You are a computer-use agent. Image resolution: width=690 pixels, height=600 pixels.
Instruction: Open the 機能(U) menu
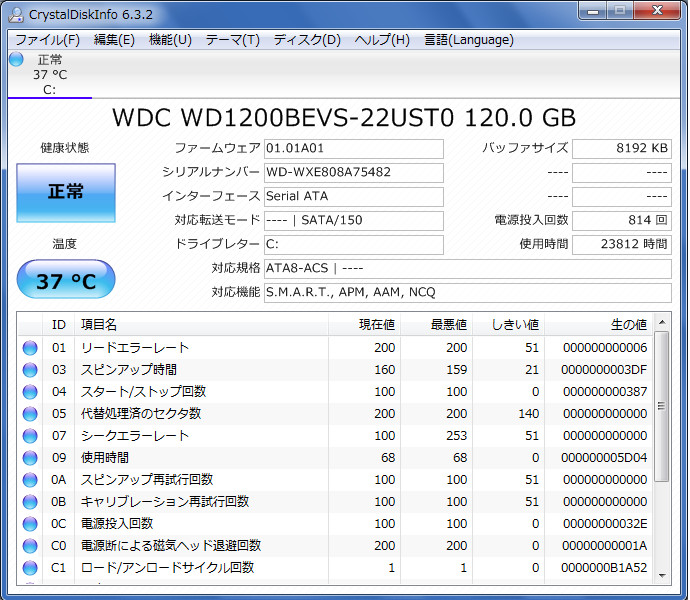(170, 40)
